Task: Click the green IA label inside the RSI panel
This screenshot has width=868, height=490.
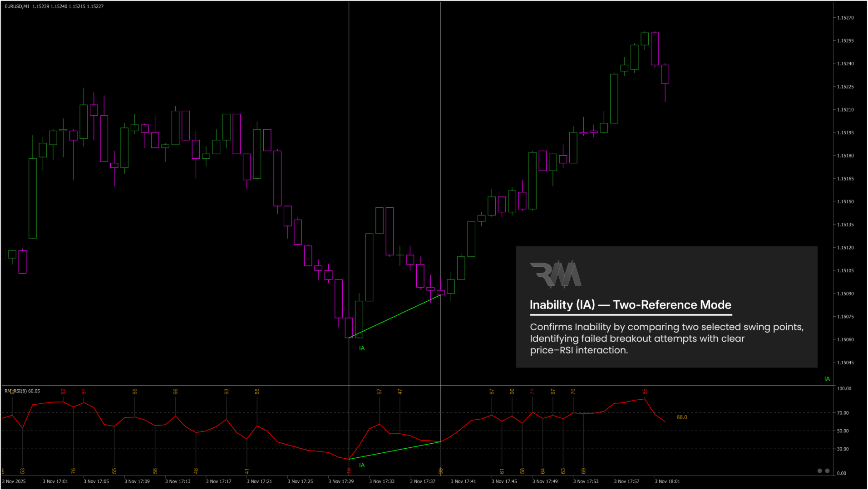Action: (x=362, y=465)
